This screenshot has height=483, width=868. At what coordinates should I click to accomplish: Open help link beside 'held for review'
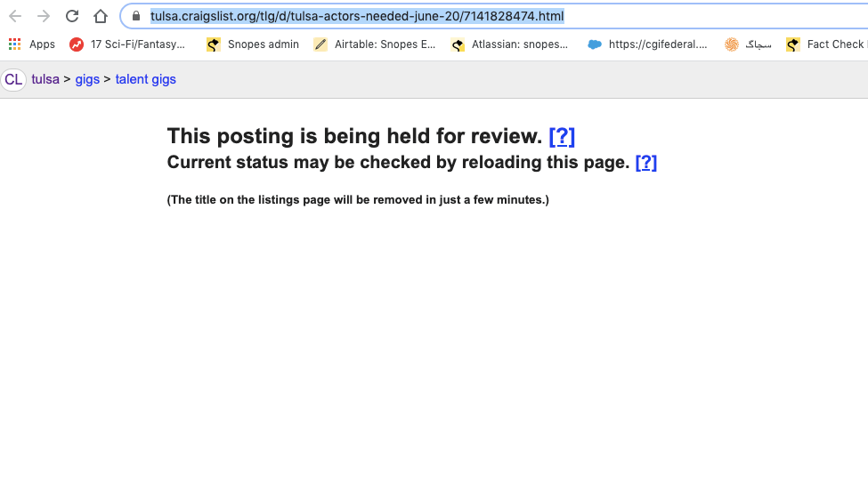562,136
